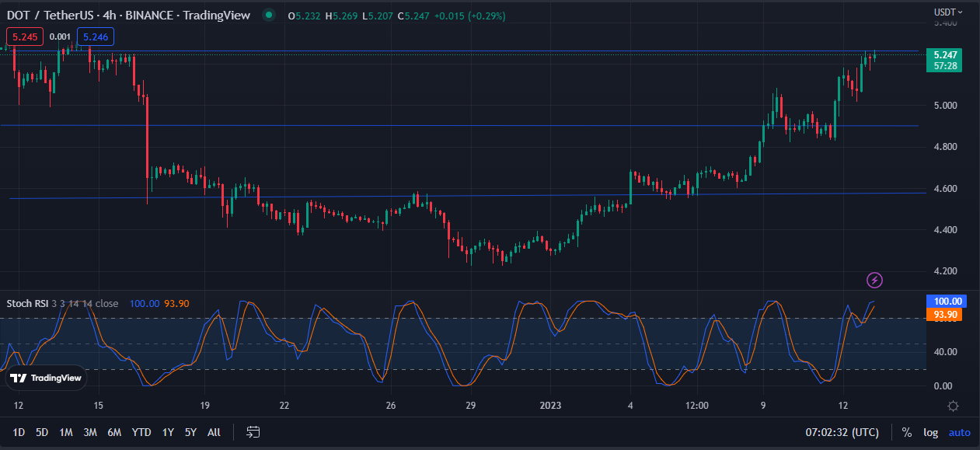The width and height of the screenshot is (980, 450).
Task: Click the green market status indicator icon
Action: [269, 14]
